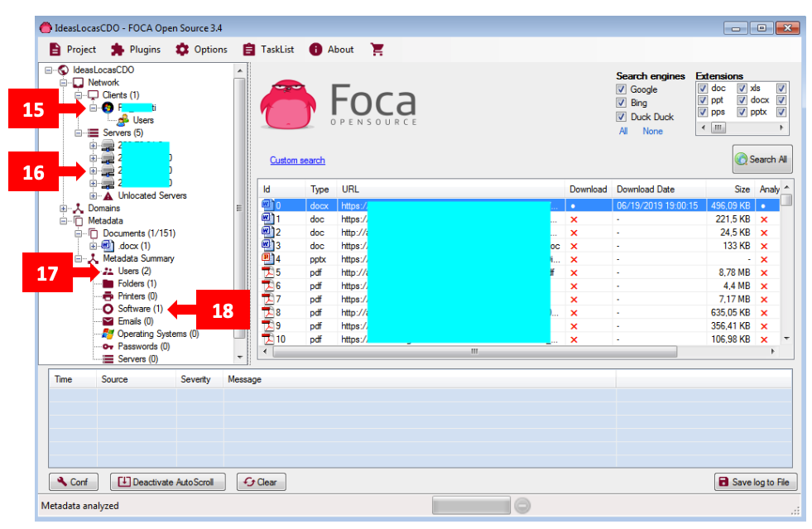This screenshot has width=812, height=529.
Task: Click the Download Date column header
Action: [x=659, y=189]
